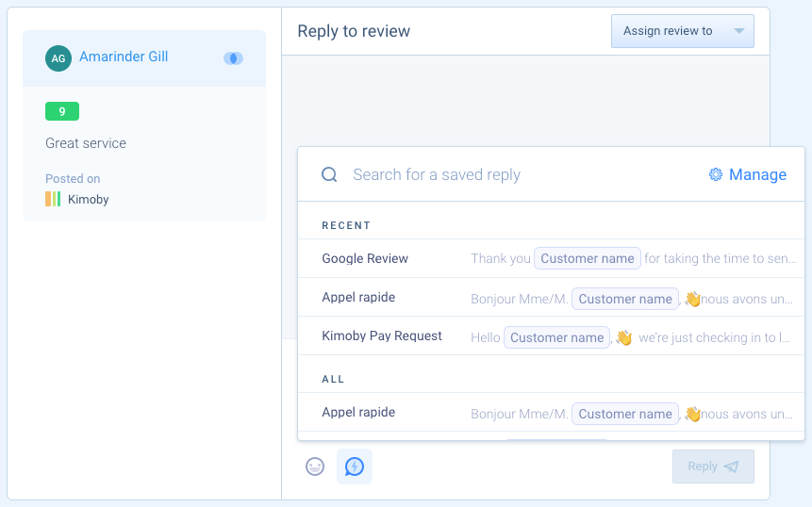812x507 pixels.
Task: Select the Google Review saved reply
Action: point(551,258)
